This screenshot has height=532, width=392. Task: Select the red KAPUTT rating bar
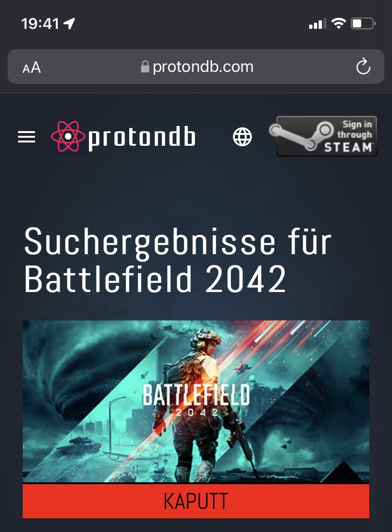(196, 501)
